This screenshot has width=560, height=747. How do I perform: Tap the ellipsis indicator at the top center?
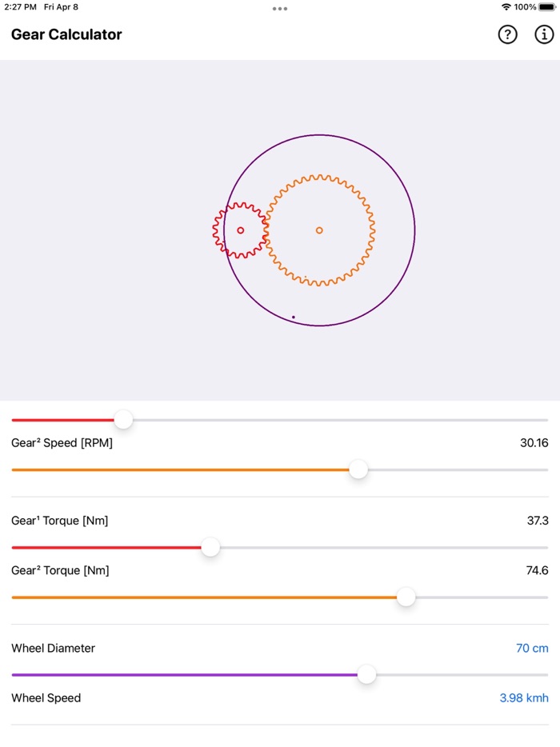(280, 9)
